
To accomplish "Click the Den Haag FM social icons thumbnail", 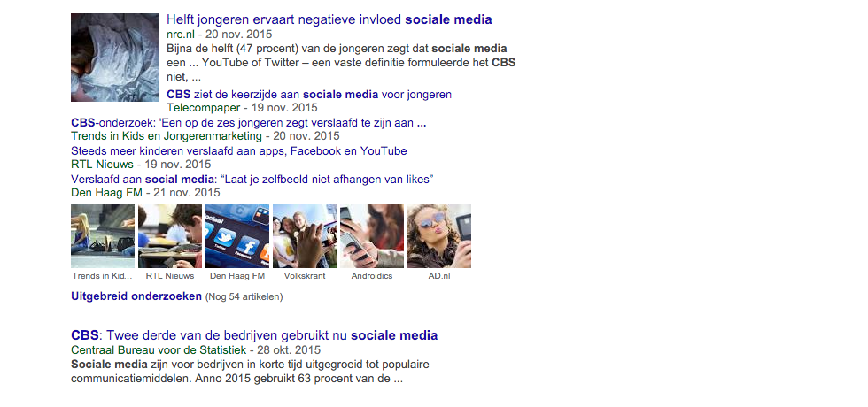I will [237, 236].
